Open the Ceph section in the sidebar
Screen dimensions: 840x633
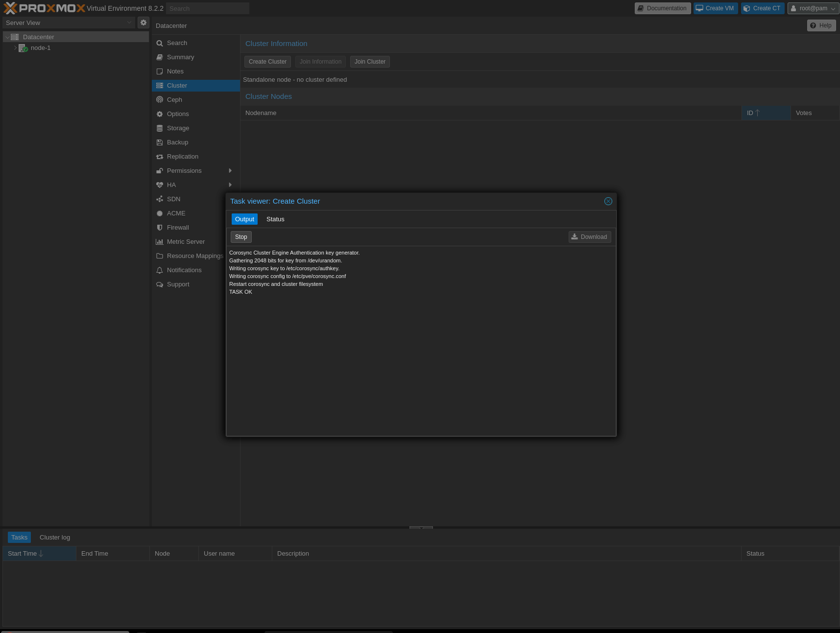(x=174, y=99)
